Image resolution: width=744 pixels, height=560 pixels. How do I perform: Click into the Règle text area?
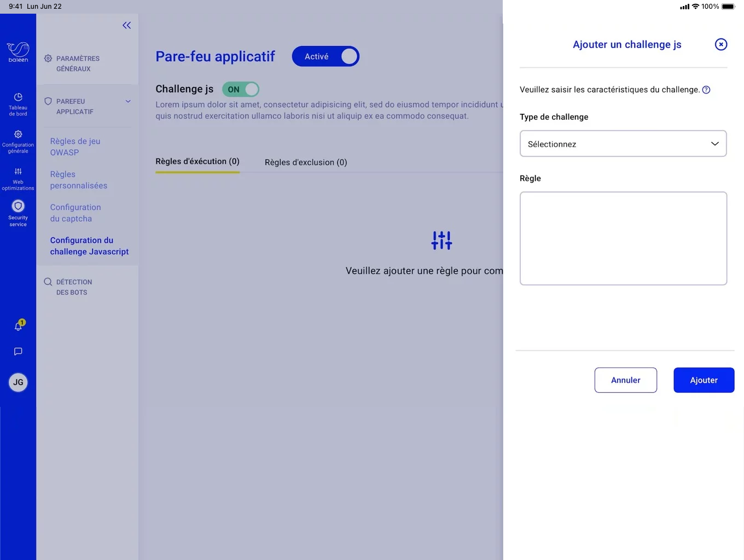coord(623,238)
